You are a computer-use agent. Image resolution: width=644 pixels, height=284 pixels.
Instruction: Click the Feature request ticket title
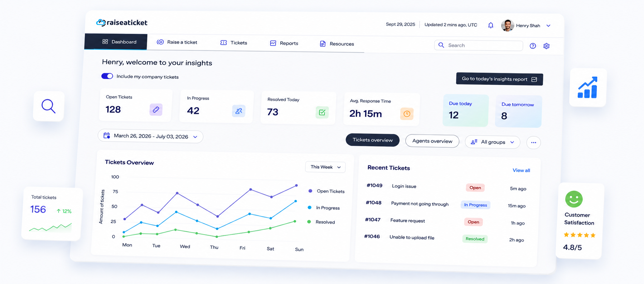point(408,221)
